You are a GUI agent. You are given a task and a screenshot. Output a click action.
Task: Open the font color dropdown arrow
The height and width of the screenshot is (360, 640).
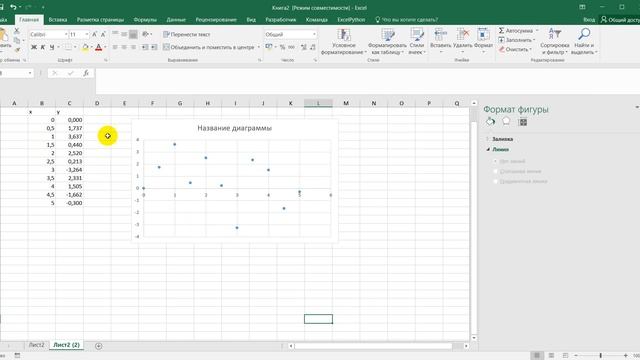click(105, 47)
